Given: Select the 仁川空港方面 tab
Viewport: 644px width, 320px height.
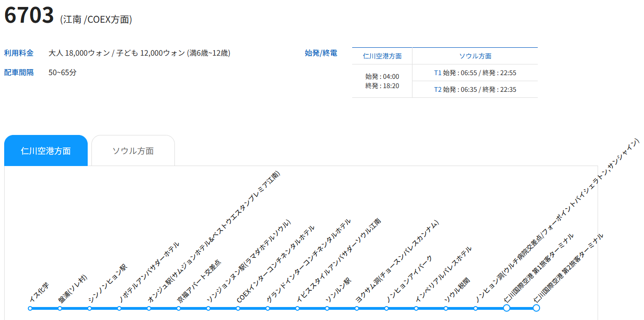Looking at the screenshot, I should point(46,151).
